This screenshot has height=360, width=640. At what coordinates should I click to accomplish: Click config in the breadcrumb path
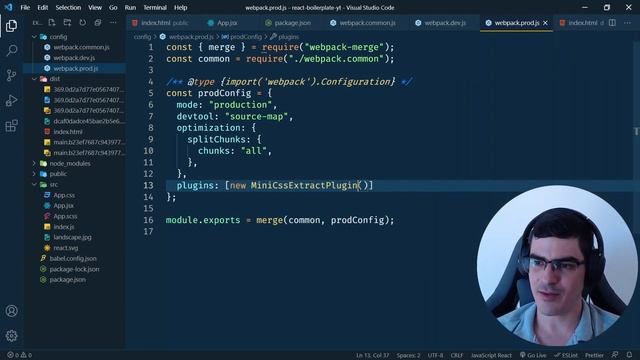142,37
